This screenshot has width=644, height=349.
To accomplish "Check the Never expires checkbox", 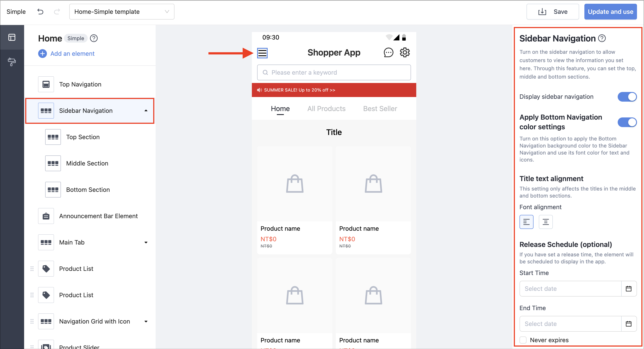I will click(x=523, y=340).
